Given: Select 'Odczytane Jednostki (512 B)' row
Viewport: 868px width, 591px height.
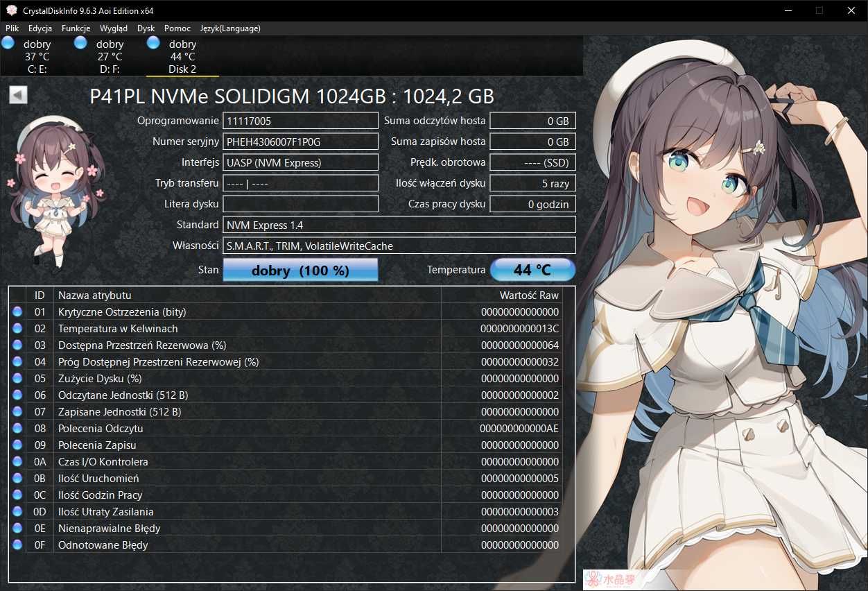Looking at the screenshot, I should coord(286,395).
